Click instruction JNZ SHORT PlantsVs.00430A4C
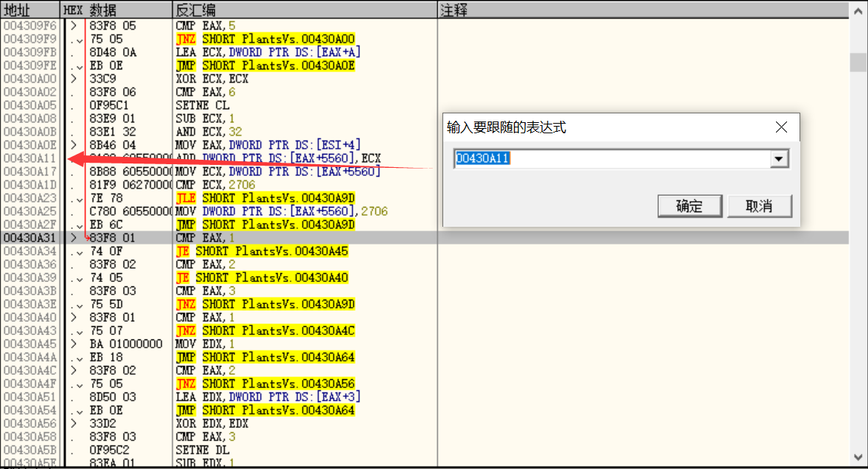Image resolution: width=868 pixels, height=469 pixels. click(x=265, y=331)
